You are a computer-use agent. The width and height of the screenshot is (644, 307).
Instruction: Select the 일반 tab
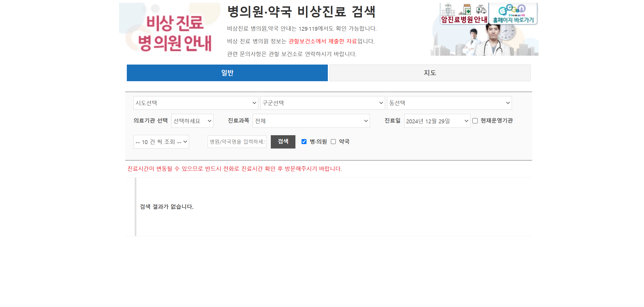tap(227, 73)
